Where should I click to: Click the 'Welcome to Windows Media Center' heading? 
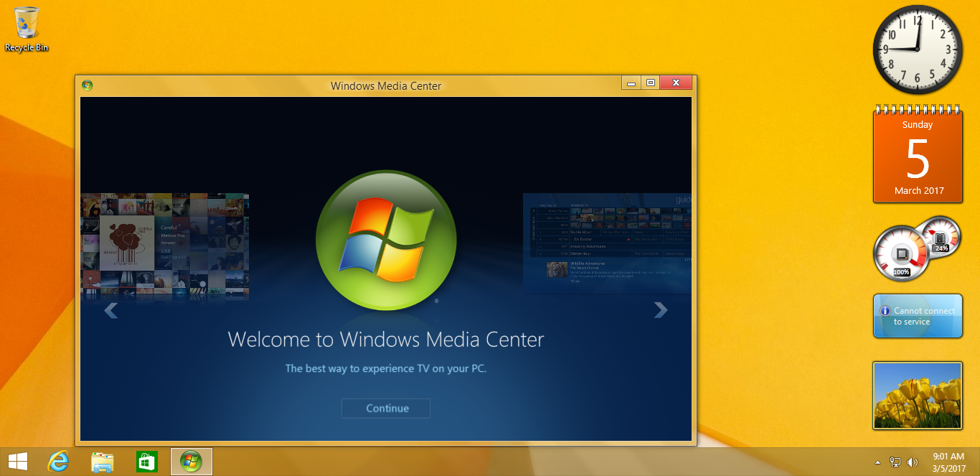[386, 339]
